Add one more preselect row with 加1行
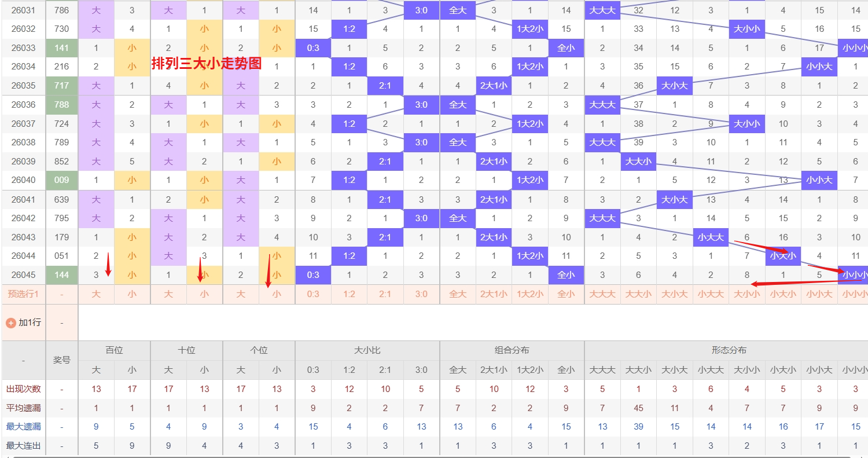Screen dimensions: 868x458 click(30, 323)
